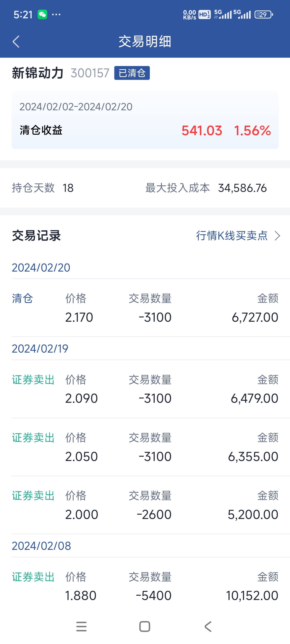Viewport: 290px width, 644px height.
Task: Tap the WeChat notification icon in status bar
Action: [x=42, y=14]
